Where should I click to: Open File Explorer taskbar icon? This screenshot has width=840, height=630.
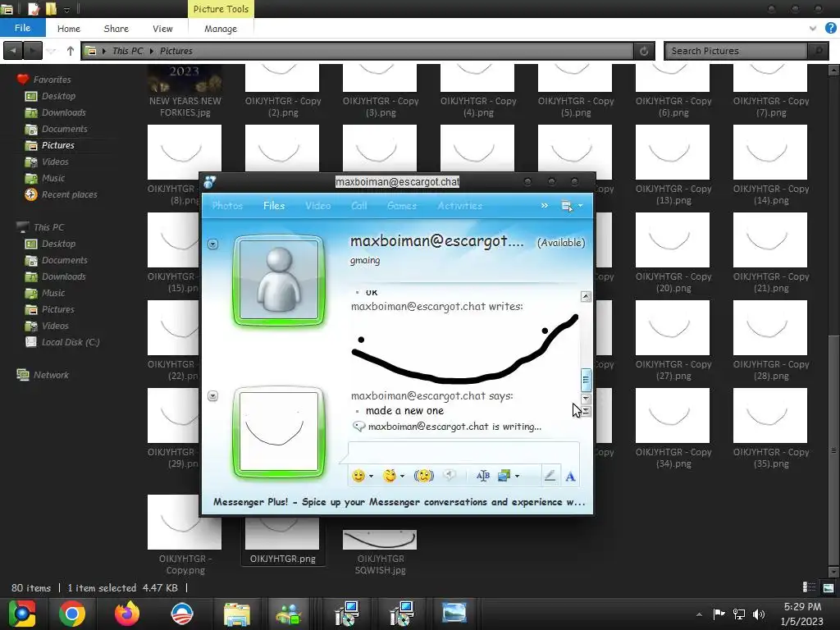[237, 614]
